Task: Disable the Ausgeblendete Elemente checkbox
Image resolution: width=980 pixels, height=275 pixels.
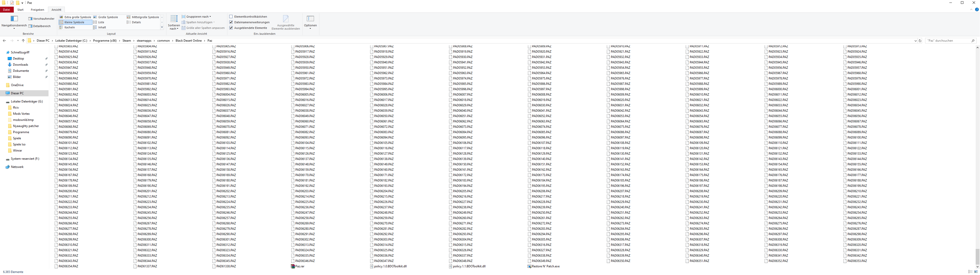Action: coord(231,28)
